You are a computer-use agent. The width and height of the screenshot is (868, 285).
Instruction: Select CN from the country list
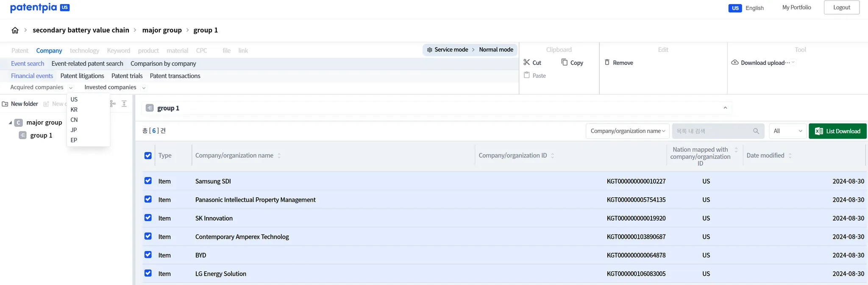click(74, 120)
